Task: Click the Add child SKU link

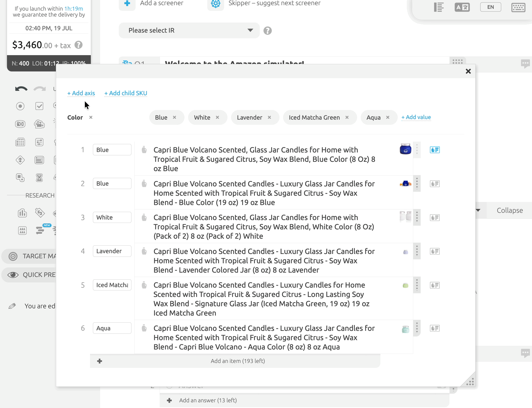Action: (126, 93)
